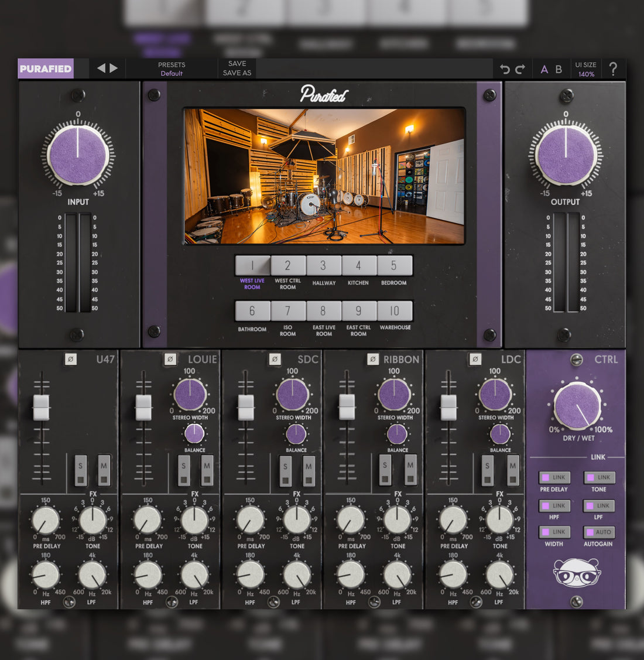Select the WAREHOUSE room
This screenshot has height=660, width=644.
pos(395,311)
